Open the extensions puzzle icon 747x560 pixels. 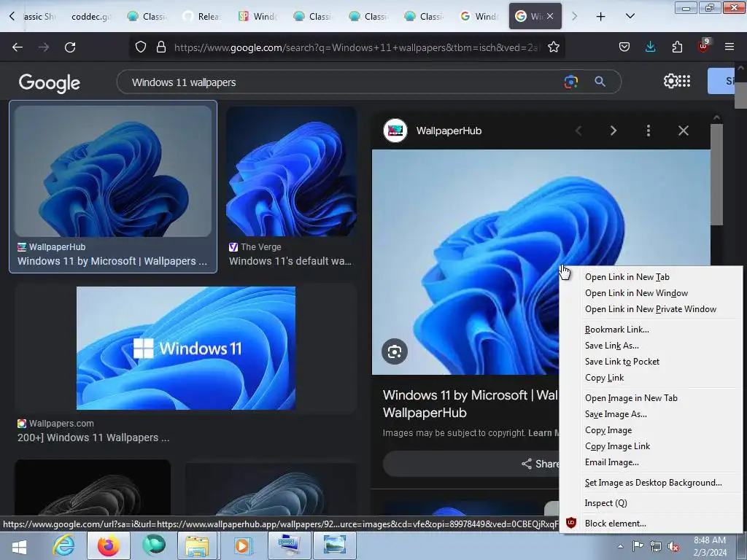tap(677, 47)
